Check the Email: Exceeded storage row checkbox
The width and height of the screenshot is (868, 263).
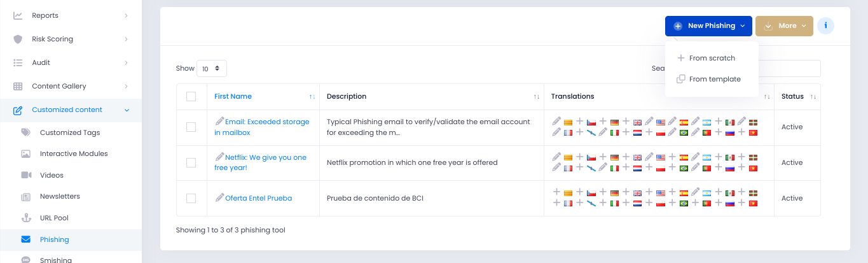(191, 127)
